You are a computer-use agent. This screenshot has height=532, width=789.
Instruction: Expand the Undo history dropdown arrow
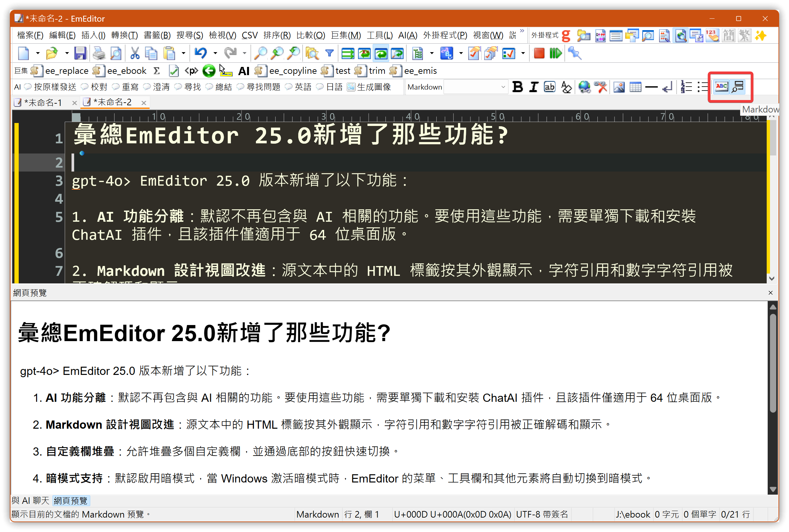pyautogui.click(x=215, y=53)
